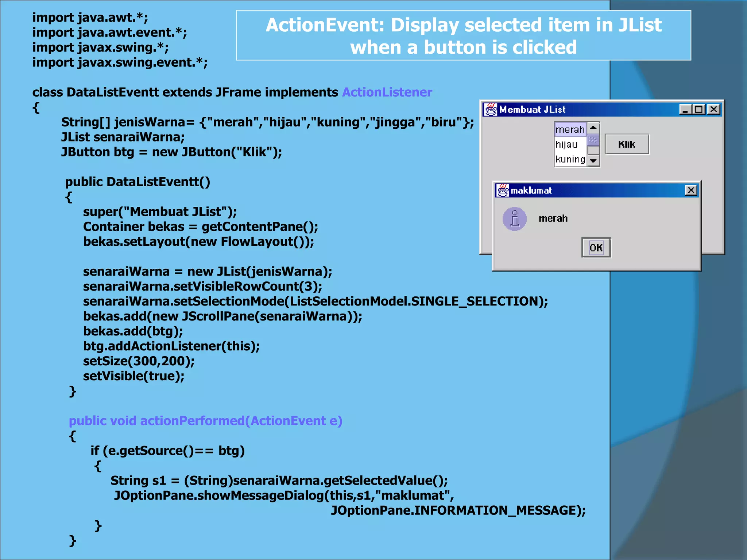The height and width of the screenshot is (560, 747).
Task: Click the 'senaraiWarna = new JList(jenisWarna);' line
Action: [208, 272]
